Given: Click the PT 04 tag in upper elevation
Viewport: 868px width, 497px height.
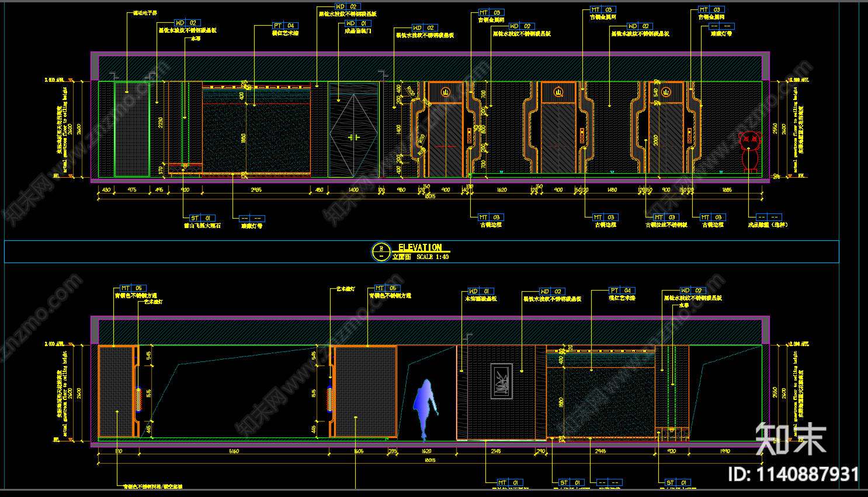Looking at the screenshot, I should coord(286,26).
